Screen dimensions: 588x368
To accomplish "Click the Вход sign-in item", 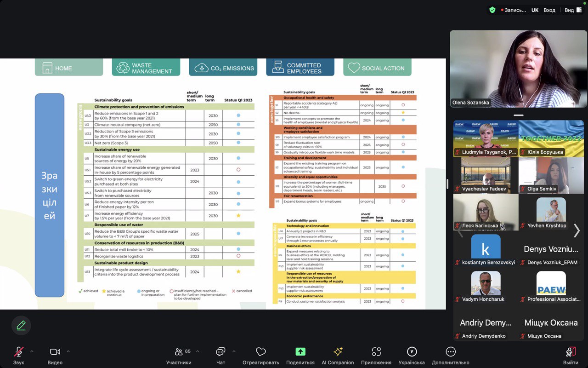I will [549, 10].
